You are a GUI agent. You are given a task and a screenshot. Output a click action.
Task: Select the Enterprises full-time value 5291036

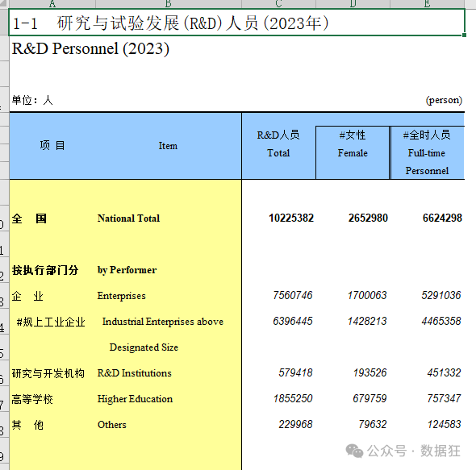point(441,295)
